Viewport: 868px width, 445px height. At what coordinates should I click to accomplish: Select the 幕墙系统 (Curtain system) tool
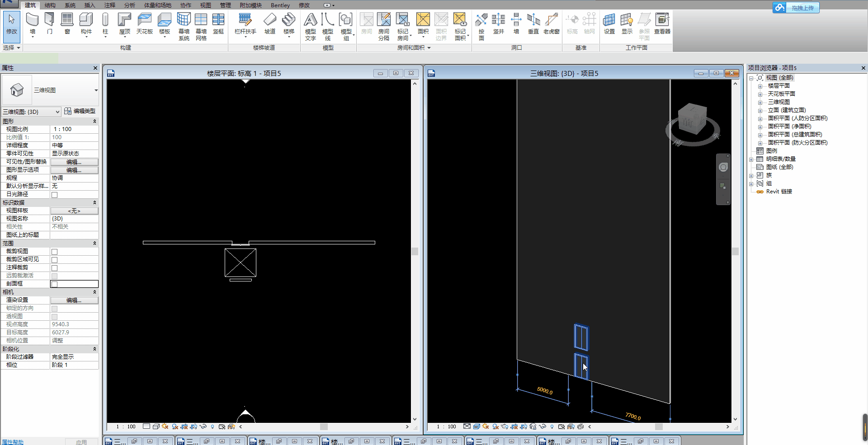click(184, 26)
